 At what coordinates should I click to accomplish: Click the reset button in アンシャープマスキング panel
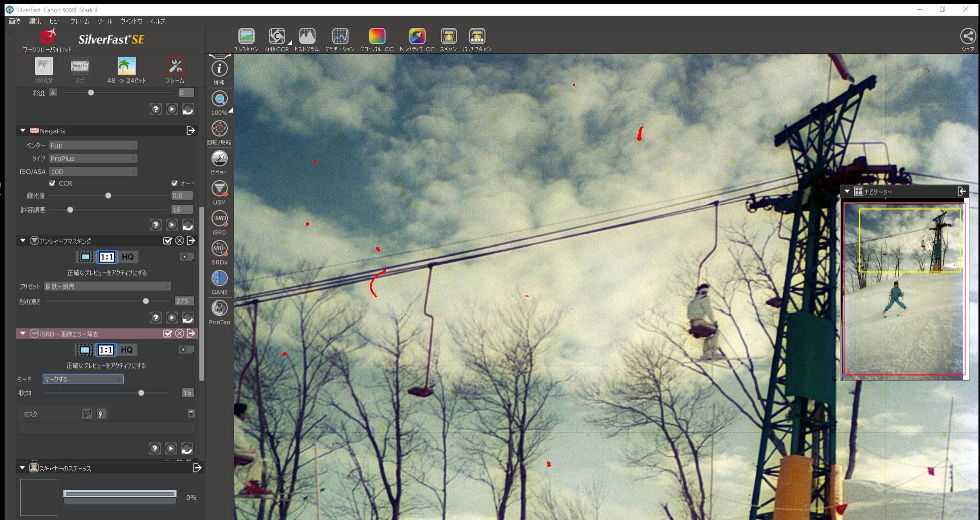pyautogui.click(x=188, y=317)
